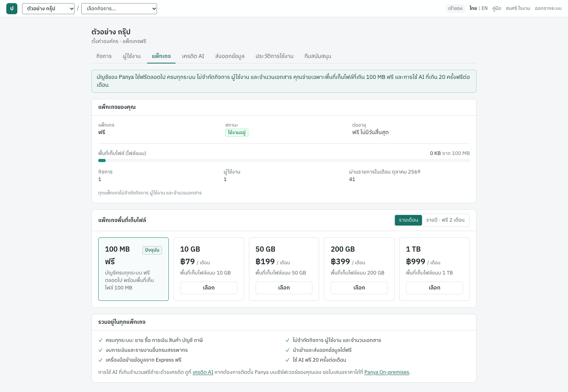The width and height of the screenshot is (568, 392).
Task: Click ออกจากระบบ to log out
Action: [548, 8]
